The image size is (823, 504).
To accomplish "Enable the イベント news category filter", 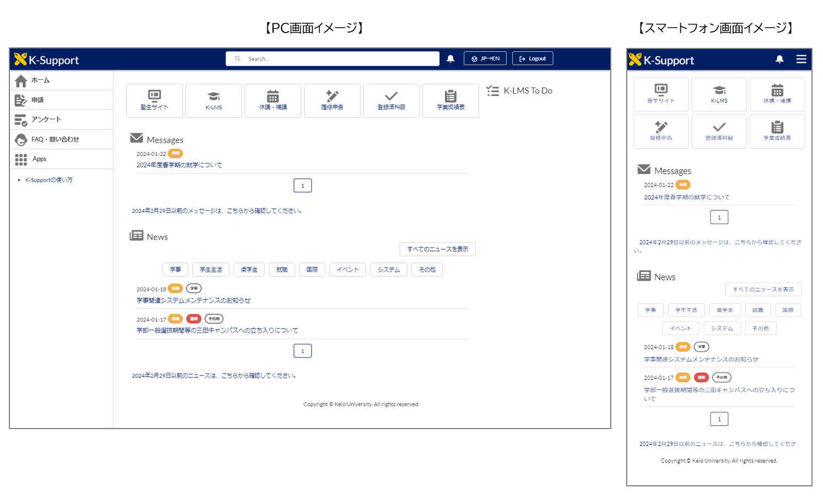I will click(x=347, y=269).
